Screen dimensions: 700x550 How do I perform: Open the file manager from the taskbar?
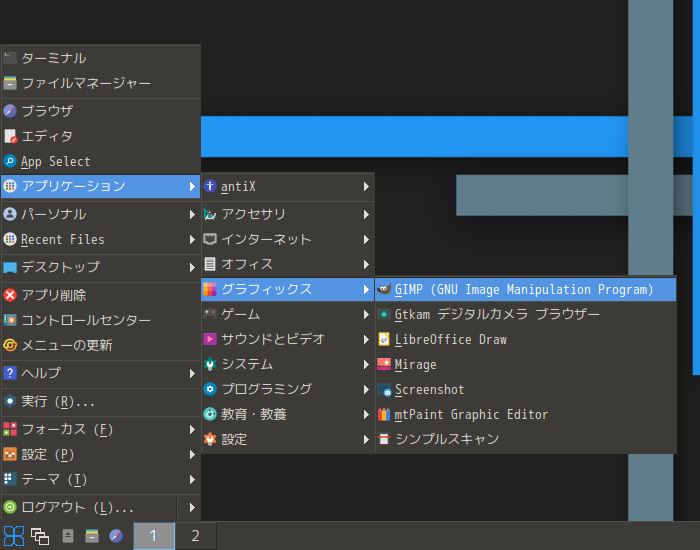click(x=92, y=536)
